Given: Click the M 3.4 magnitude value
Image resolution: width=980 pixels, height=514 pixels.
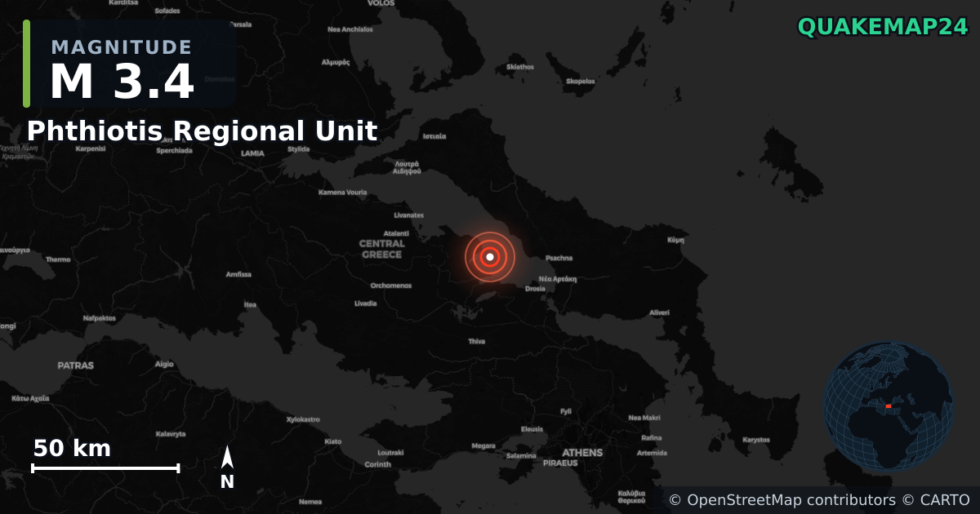Looking at the screenshot, I should 122,82.
